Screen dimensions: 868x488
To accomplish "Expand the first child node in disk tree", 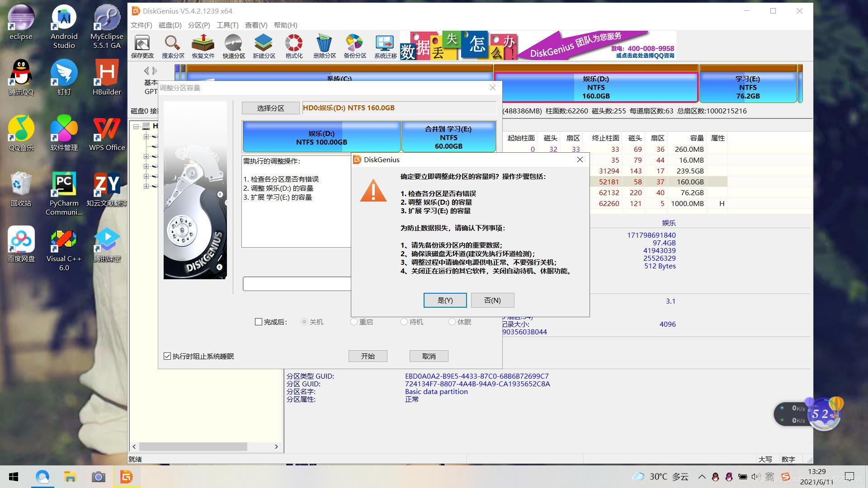I will pos(146,136).
